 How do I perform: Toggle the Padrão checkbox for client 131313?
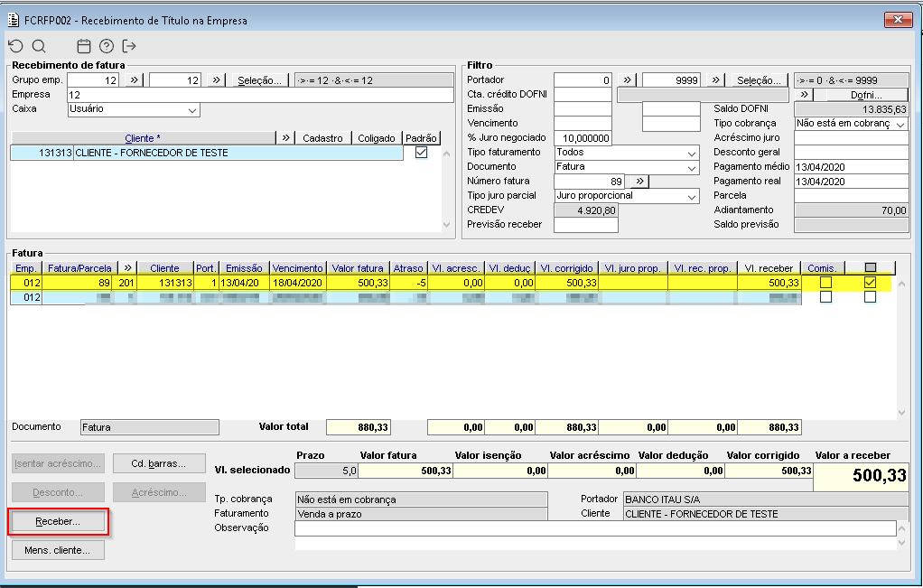coord(421,154)
